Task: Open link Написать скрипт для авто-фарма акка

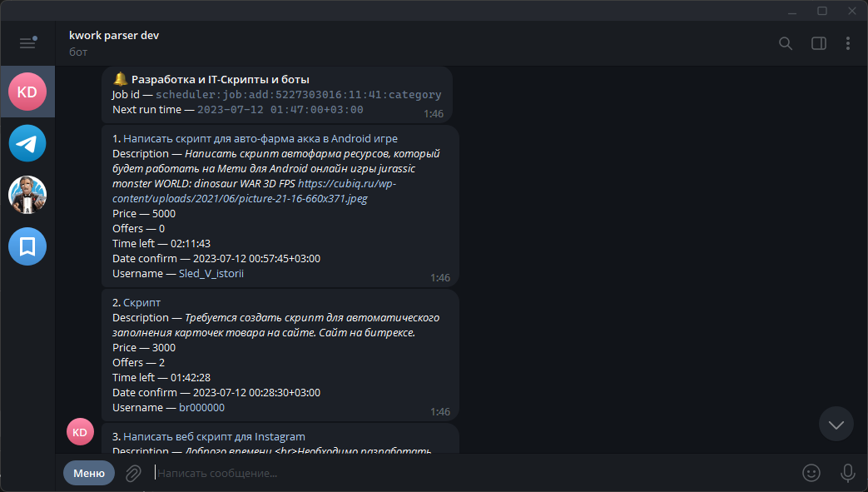Action: (x=260, y=138)
